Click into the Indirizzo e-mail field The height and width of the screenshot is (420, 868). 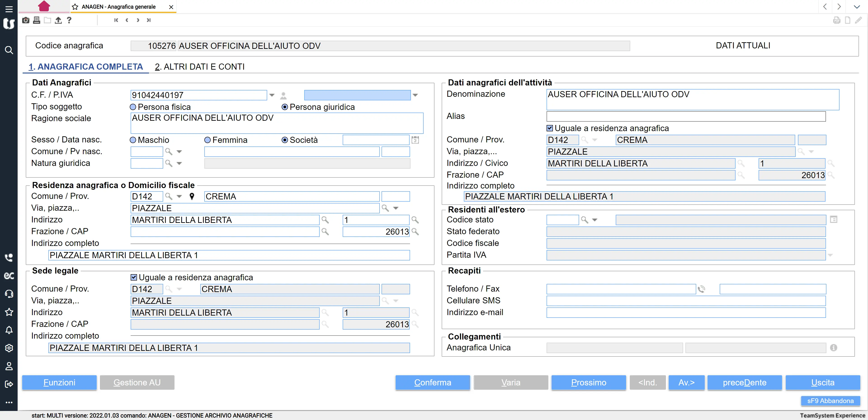click(x=686, y=312)
